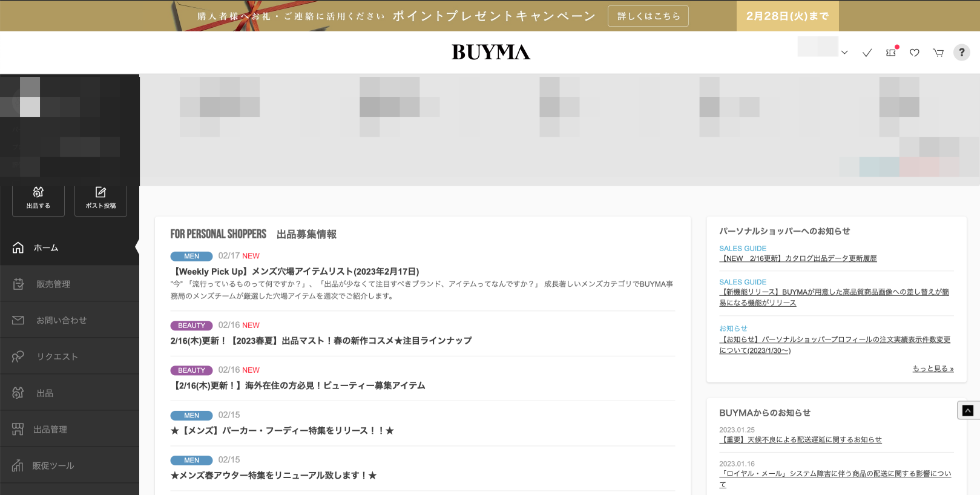The height and width of the screenshot is (495, 980).
Task: Open メンズ パーカー・フーディー特集 article
Action: [x=283, y=430]
